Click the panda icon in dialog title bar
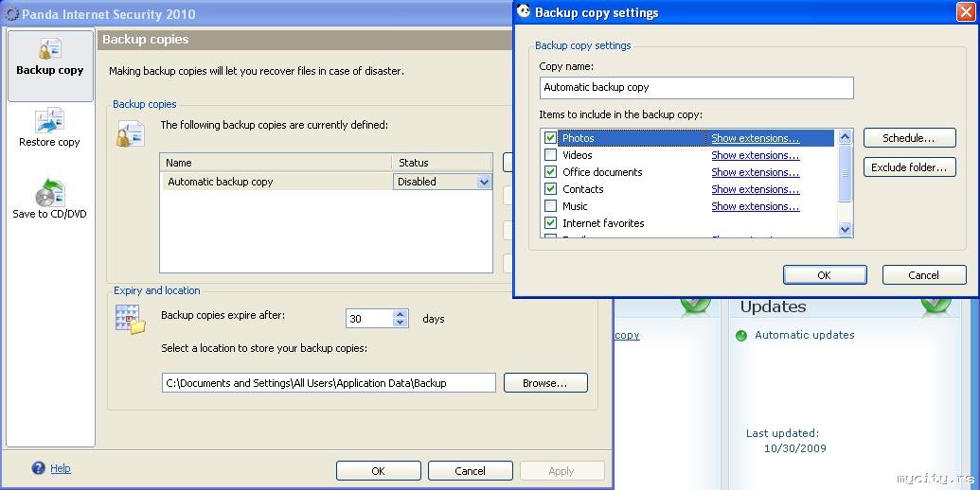The image size is (980, 490). coord(524,11)
